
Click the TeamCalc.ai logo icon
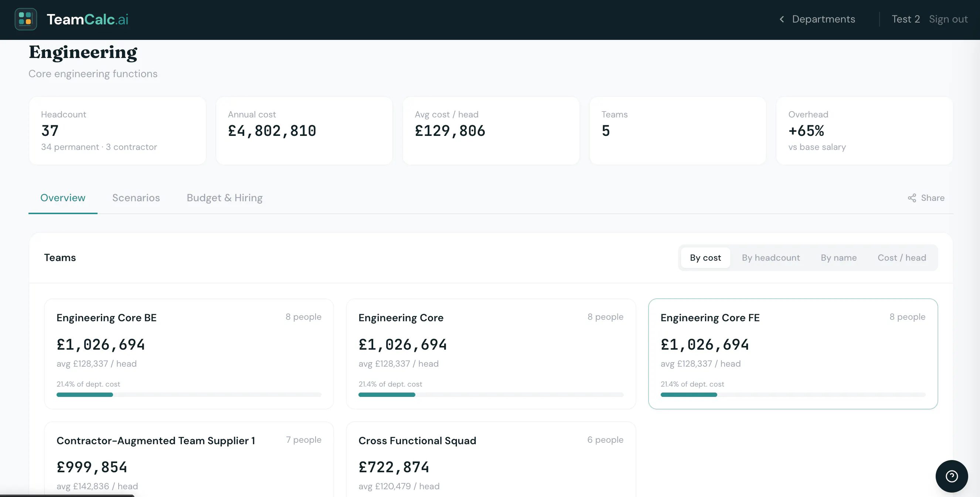click(25, 19)
